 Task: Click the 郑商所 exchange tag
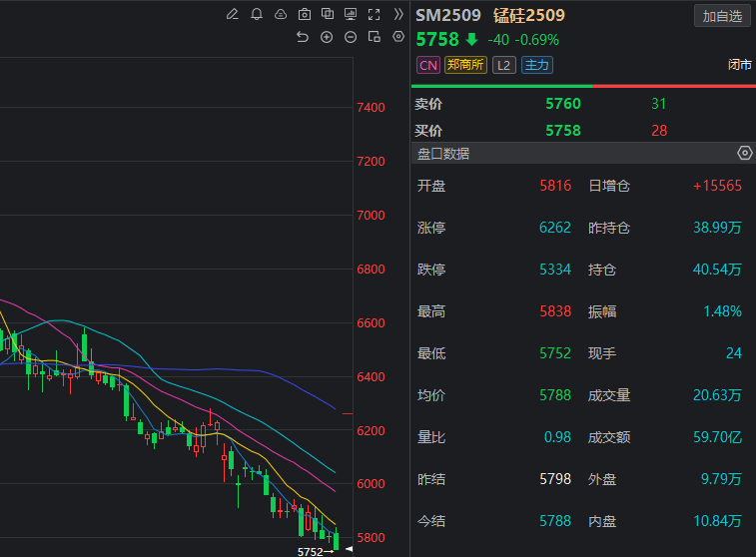click(x=465, y=65)
